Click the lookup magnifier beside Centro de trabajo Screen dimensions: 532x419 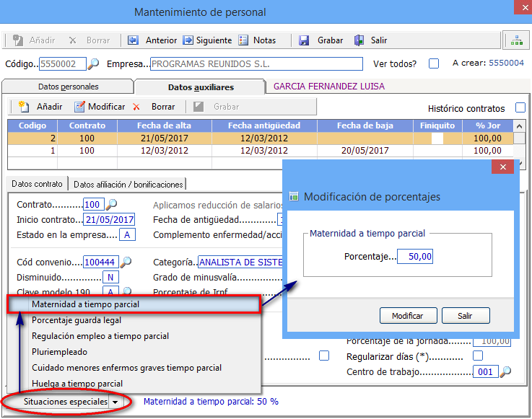point(505,372)
